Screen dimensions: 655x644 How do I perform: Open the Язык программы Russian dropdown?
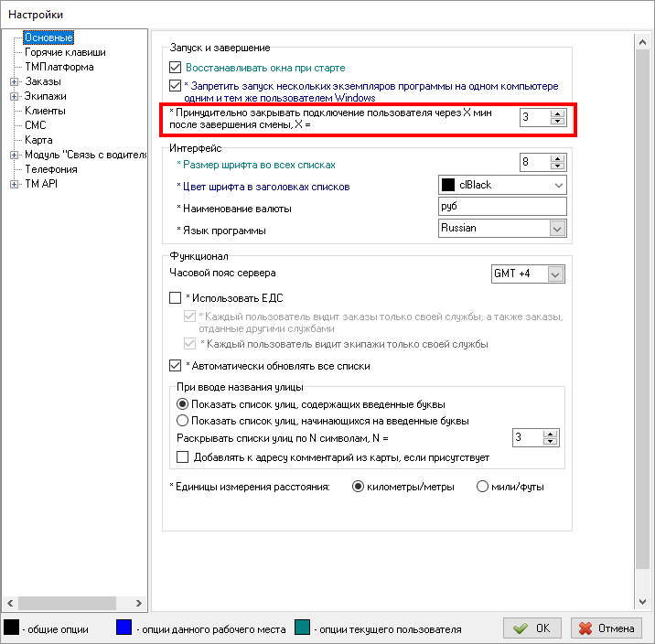coord(557,229)
